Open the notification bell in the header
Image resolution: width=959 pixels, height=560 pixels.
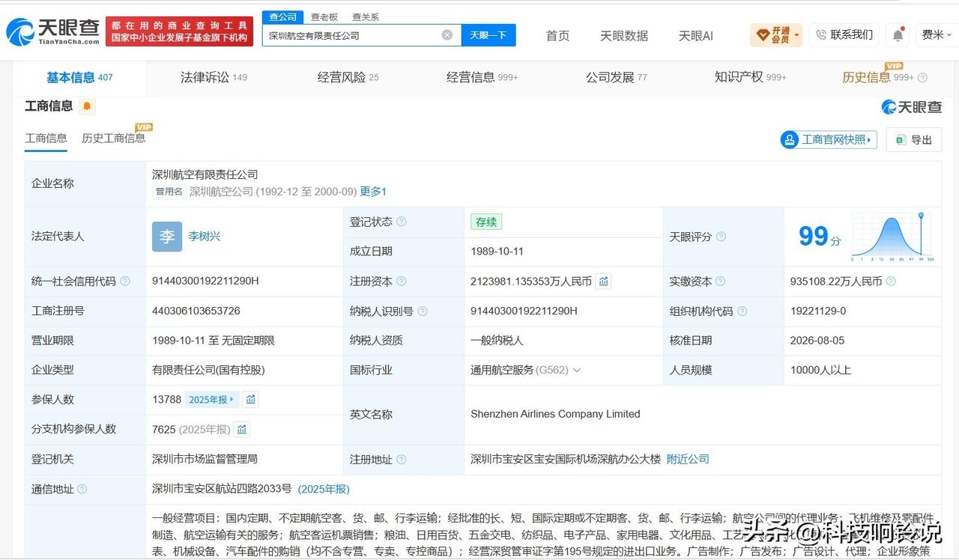point(898,35)
